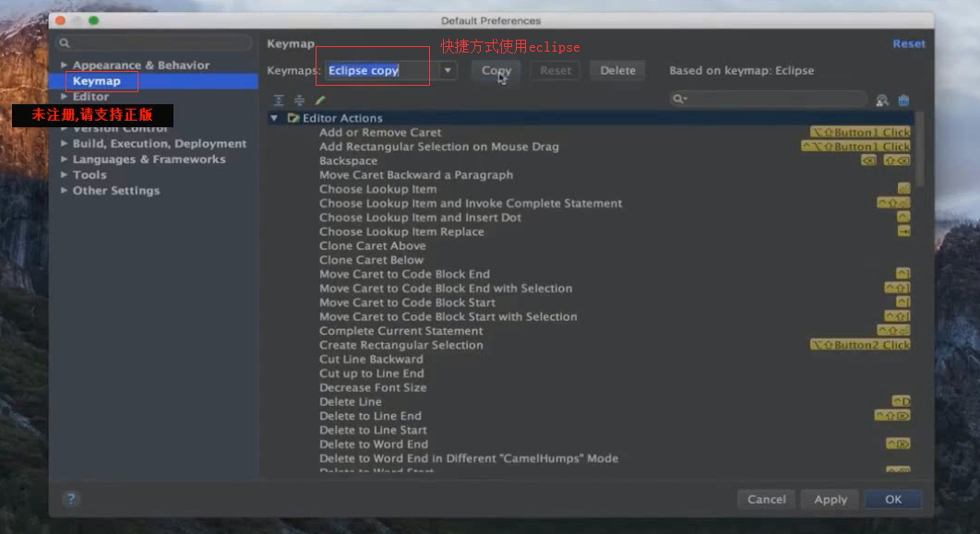Select Other Settings category
Screen dimensions: 980x534
pyautogui.click(x=116, y=191)
